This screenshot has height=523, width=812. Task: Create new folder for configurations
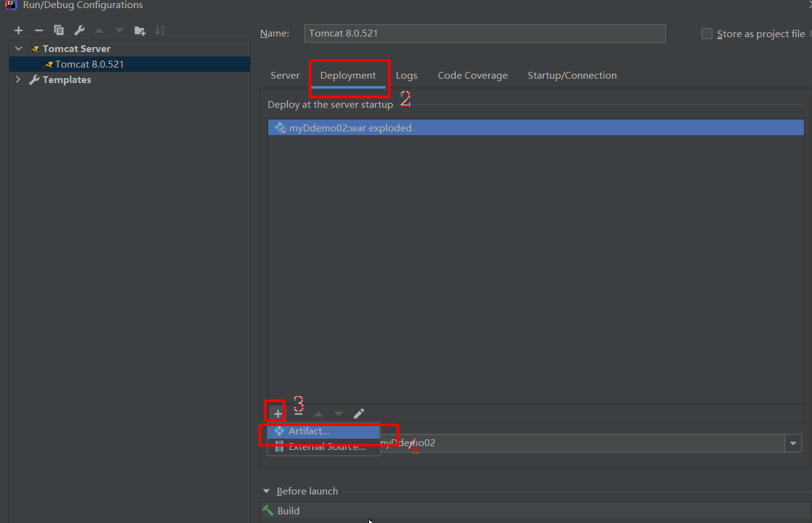140,30
